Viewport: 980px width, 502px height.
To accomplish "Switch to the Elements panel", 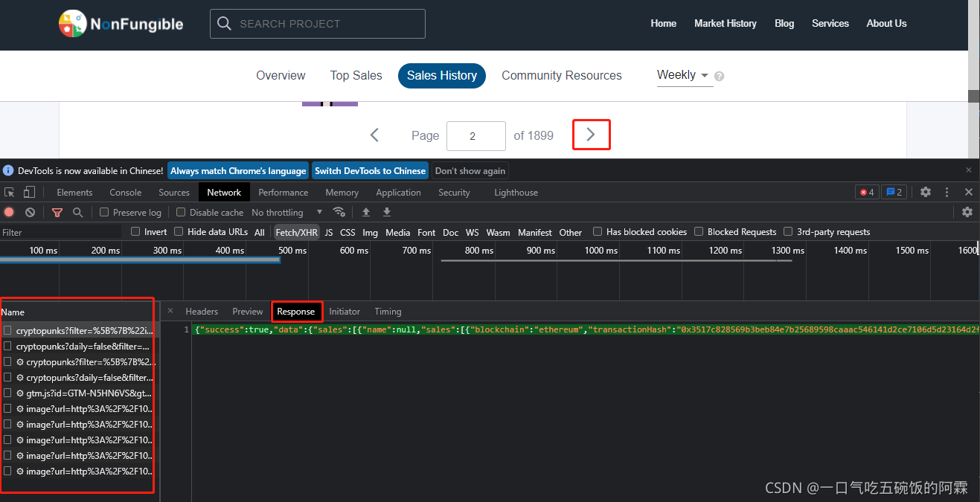I will pyautogui.click(x=74, y=192).
